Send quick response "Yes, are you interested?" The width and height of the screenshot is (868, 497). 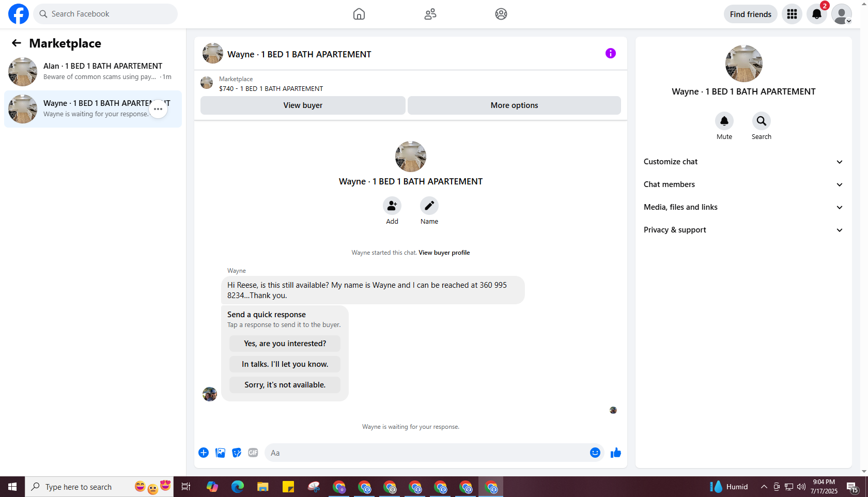285,344
